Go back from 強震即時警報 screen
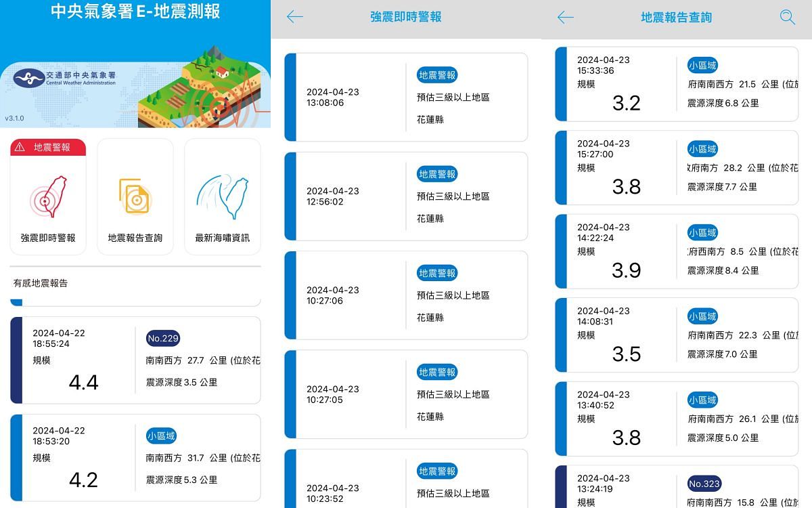Screen dimensions: 812x508 295,18
